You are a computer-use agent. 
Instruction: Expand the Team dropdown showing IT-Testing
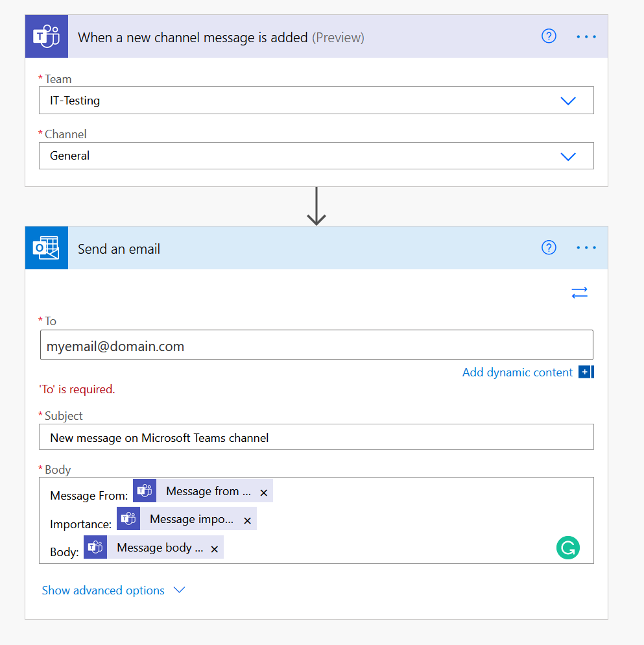(568, 101)
